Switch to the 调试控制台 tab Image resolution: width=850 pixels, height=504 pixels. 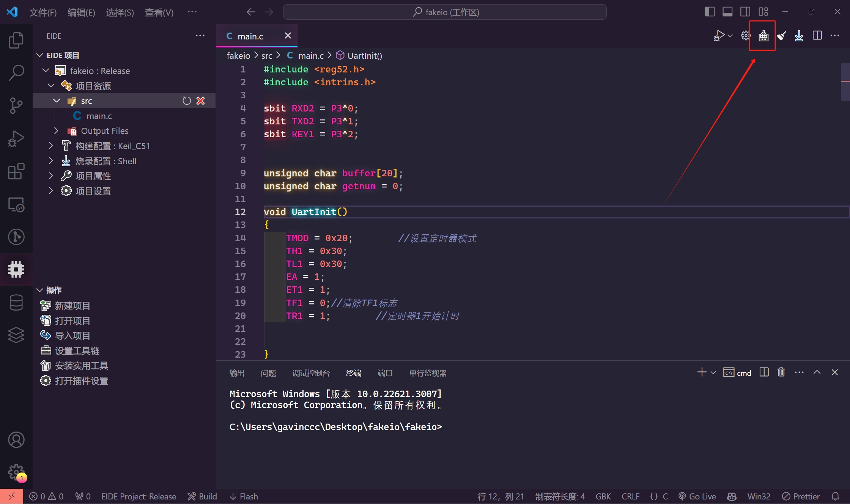[x=311, y=373]
